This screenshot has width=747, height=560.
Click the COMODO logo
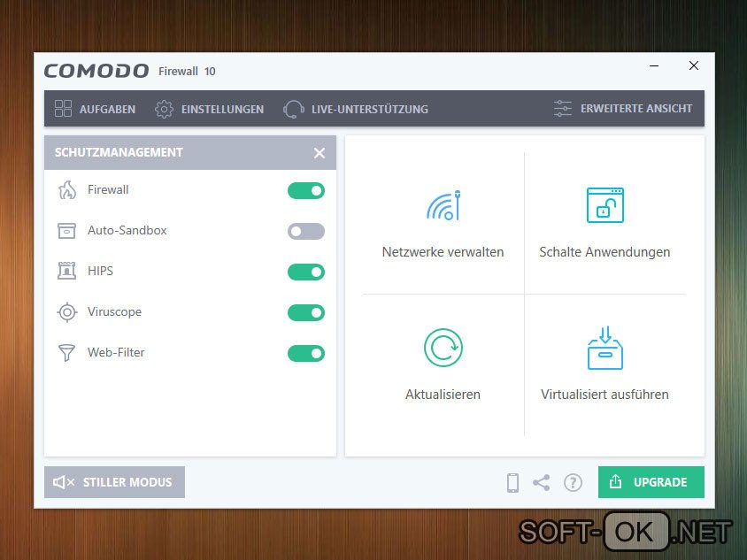[96, 71]
